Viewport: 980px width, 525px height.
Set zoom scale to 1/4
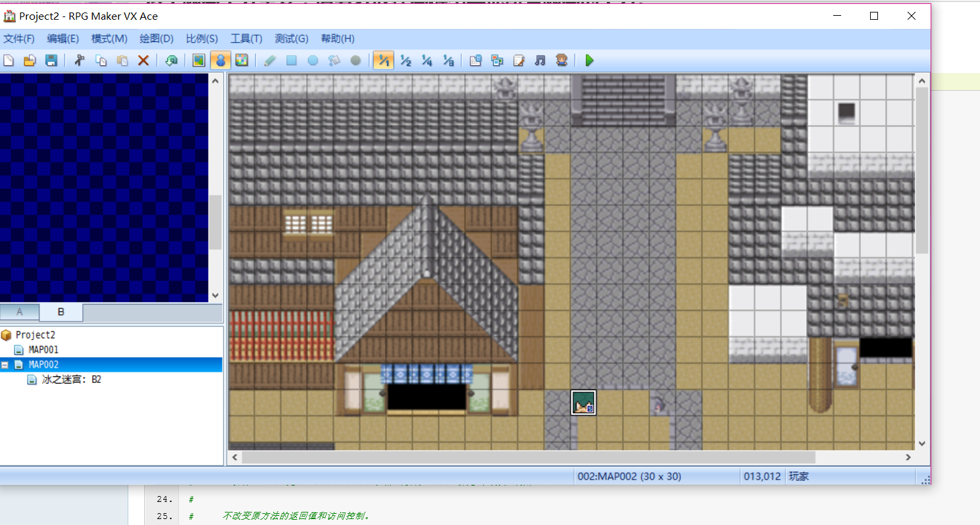coord(426,61)
